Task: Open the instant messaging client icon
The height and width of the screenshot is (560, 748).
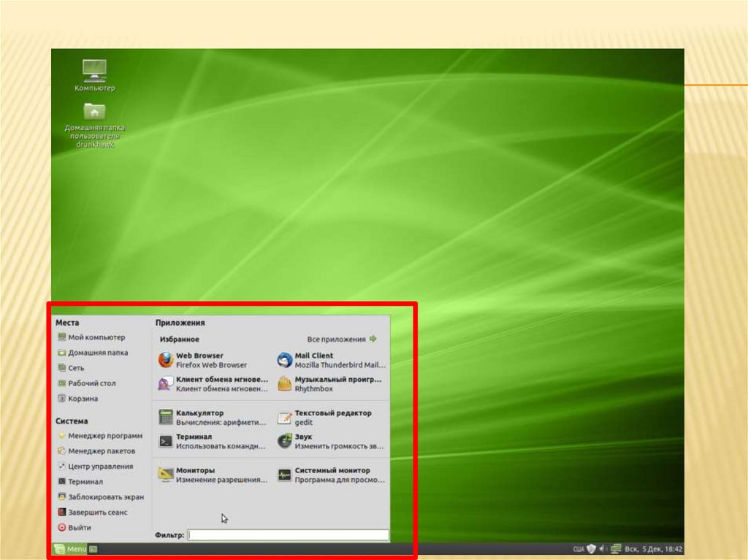Action: click(x=166, y=383)
